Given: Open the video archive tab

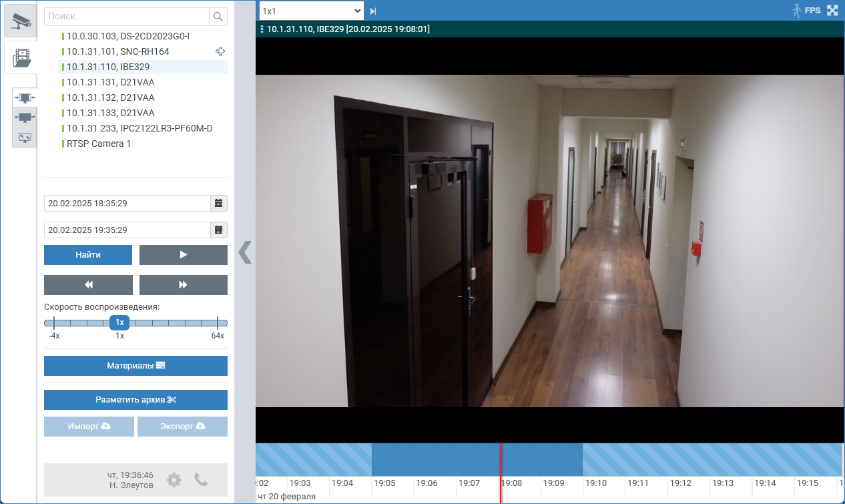Looking at the screenshot, I should [21, 57].
